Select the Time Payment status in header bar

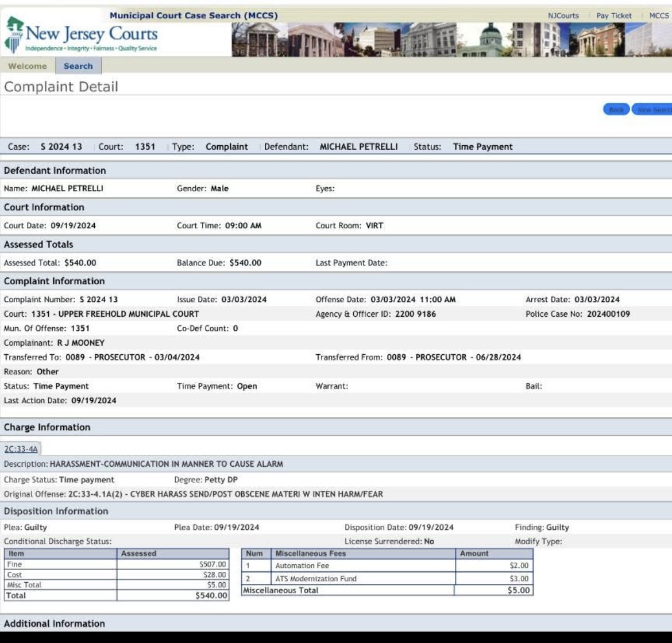point(482,147)
